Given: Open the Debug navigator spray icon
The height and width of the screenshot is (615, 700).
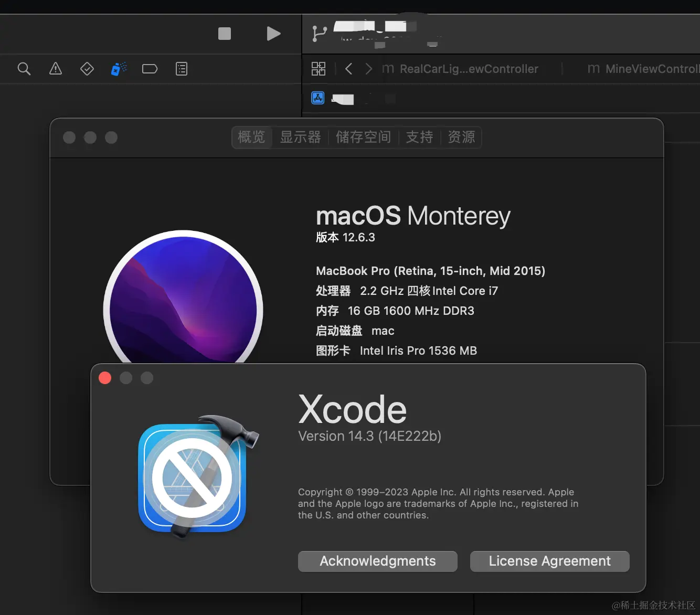Looking at the screenshot, I should (x=118, y=69).
